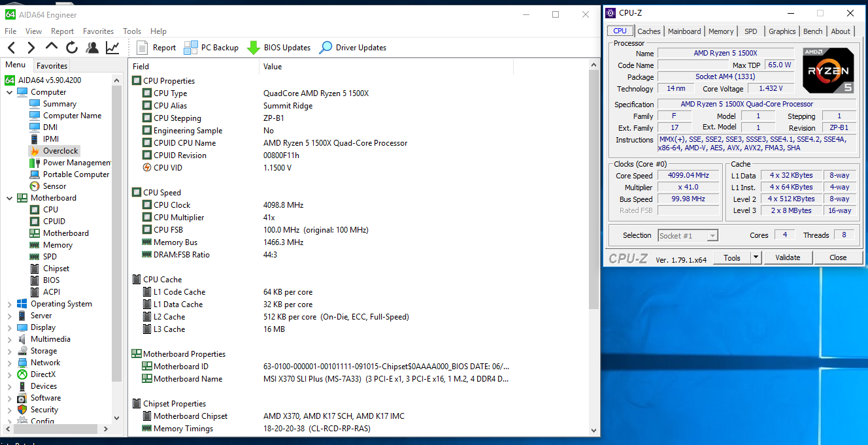
Task: Switch to the Caches tab in CPU-Z
Action: point(649,31)
